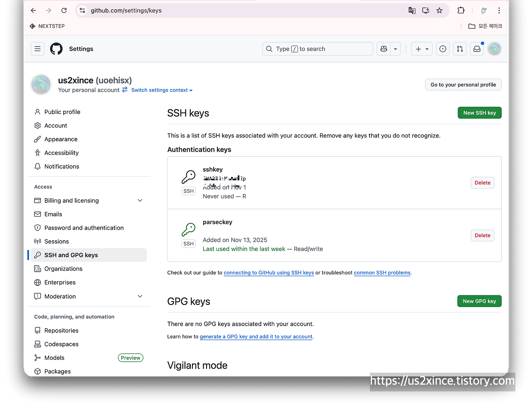Image resolution: width=532 pixels, height=408 pixels.
Task: Click the New GPG key button
Action: click(x=479, y=301)
